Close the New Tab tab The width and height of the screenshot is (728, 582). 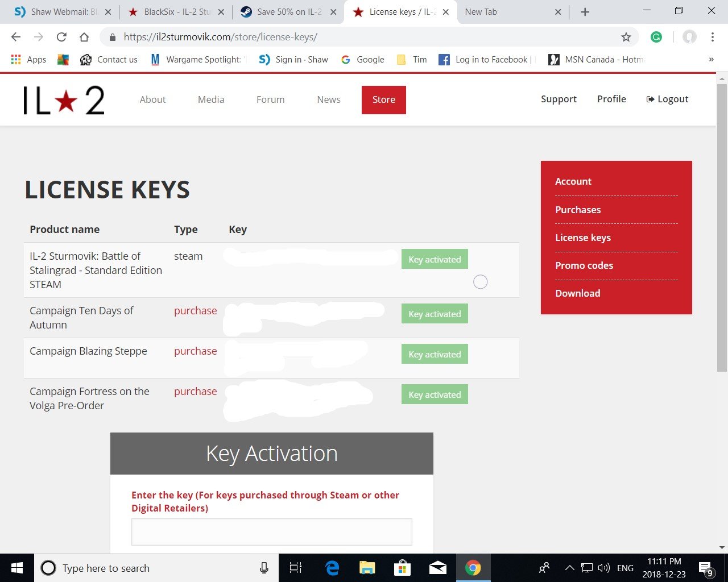pos(558,12)
